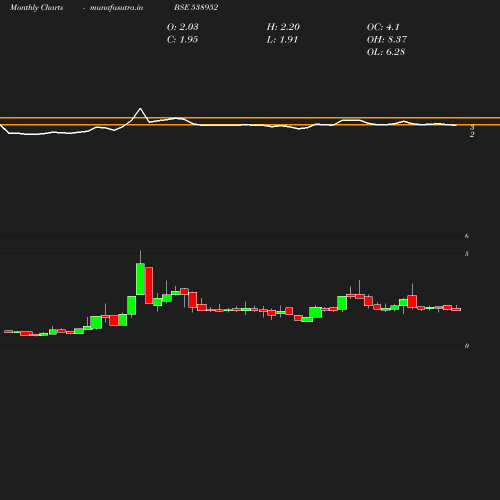Click the close price 'C: 1.95'
The image size is (500, 500).
182,39
